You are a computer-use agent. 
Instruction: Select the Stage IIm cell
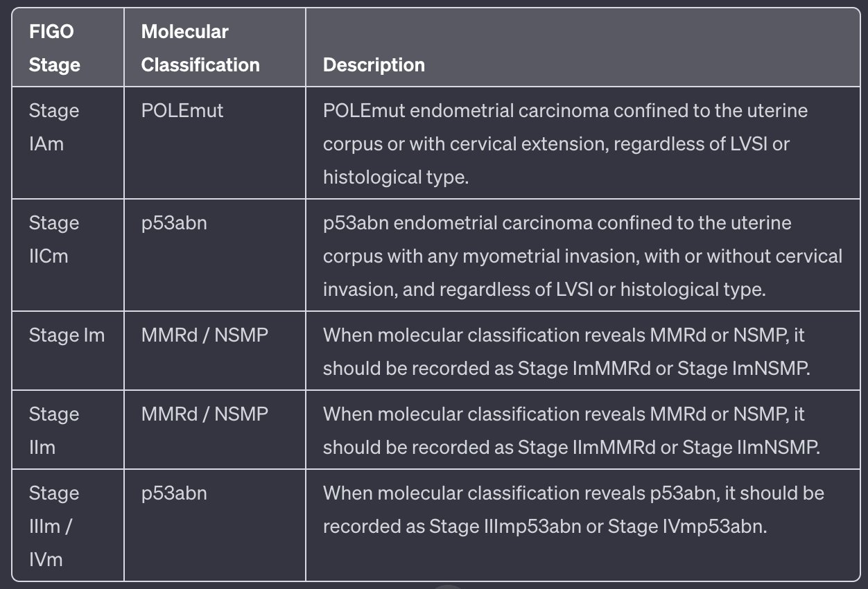(x=54, y=430)
